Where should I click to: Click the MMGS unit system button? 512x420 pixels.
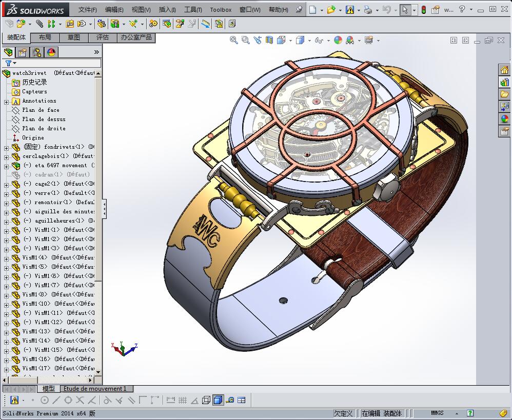(x=437, y=413)
